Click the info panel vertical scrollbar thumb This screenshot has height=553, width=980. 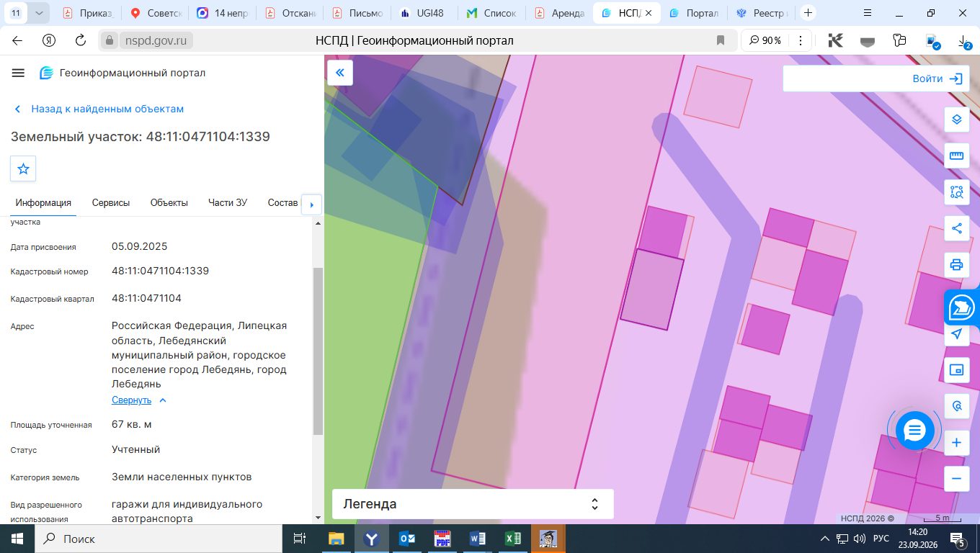click(x=318, y=351)
